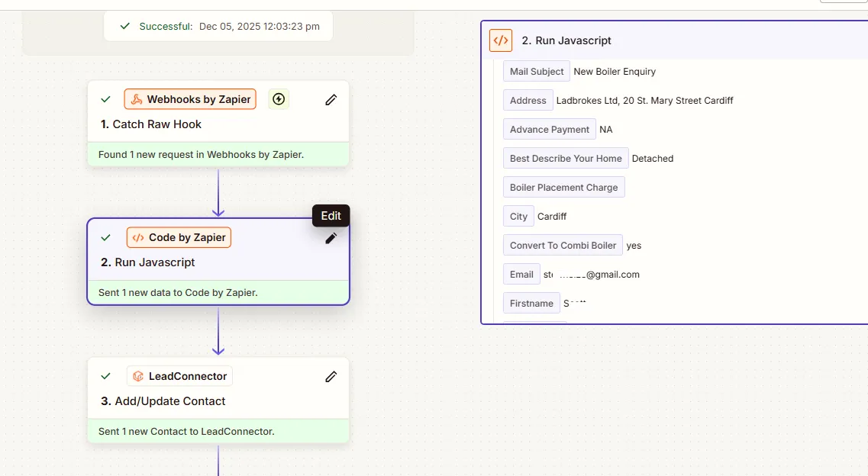Screen dimensions: 868x476
Task: Click the '2. Run Javascript' panel header title
Action: point(566,40)
